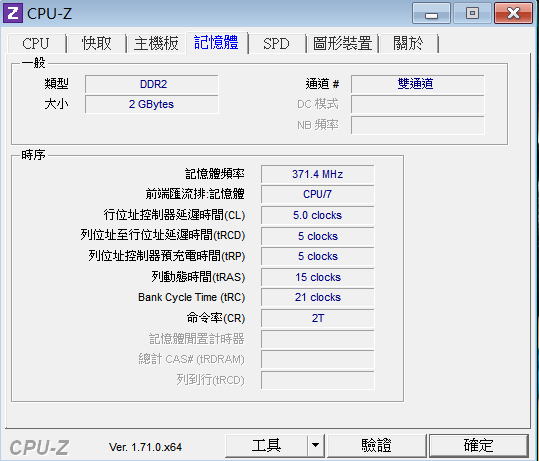Click the 確定 button

(478, 446)
